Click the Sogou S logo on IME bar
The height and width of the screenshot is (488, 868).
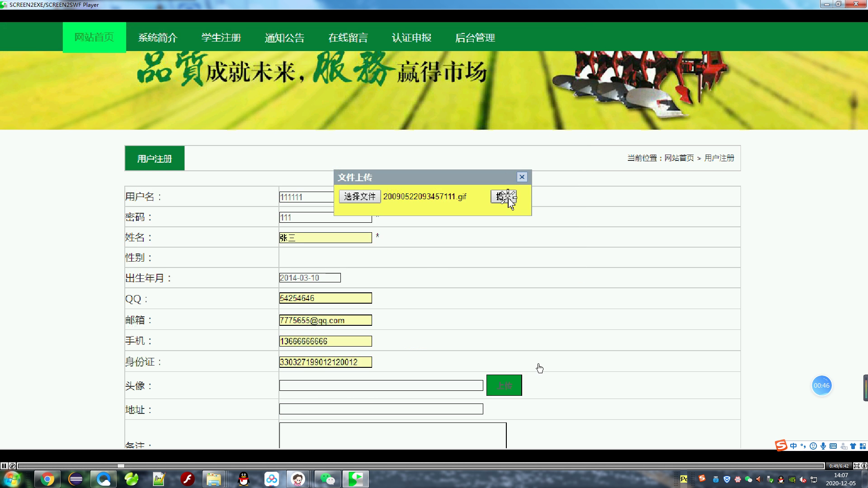781,446
